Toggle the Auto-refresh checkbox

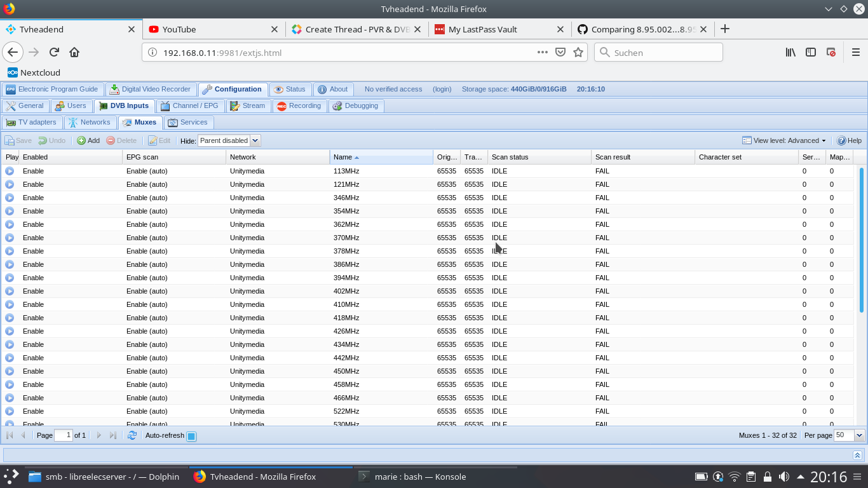click(x=191, y=436)
